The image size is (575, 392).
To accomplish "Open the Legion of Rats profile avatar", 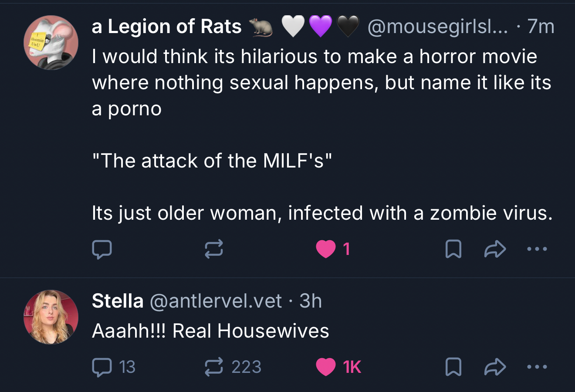I will [51, 43].
